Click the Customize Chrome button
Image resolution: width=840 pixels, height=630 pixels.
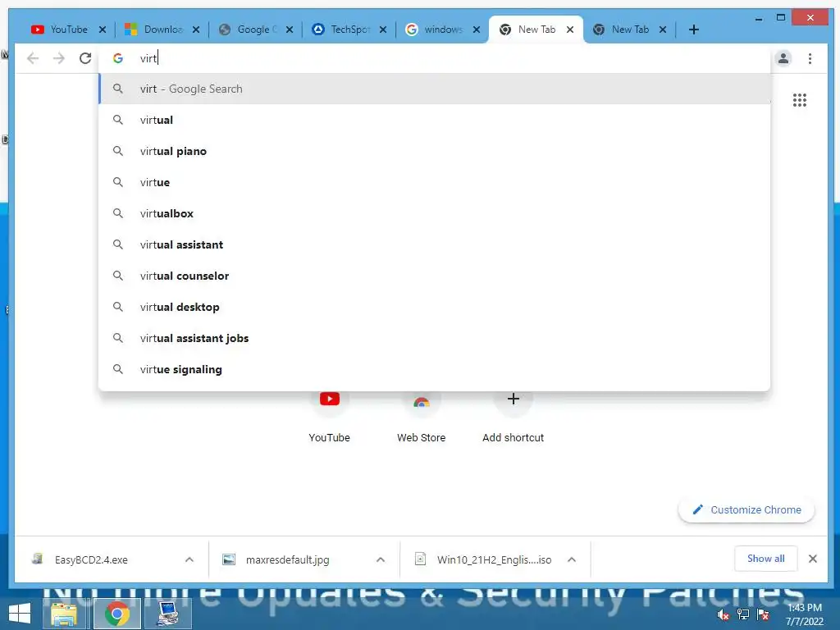(x=746, y=510)
